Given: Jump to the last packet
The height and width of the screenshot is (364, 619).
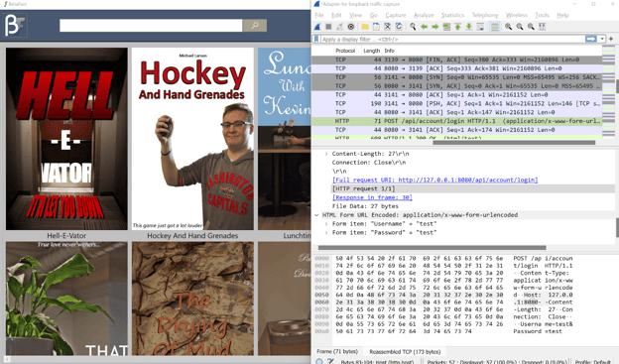Looking at the screenshot, I should point(469,27).
